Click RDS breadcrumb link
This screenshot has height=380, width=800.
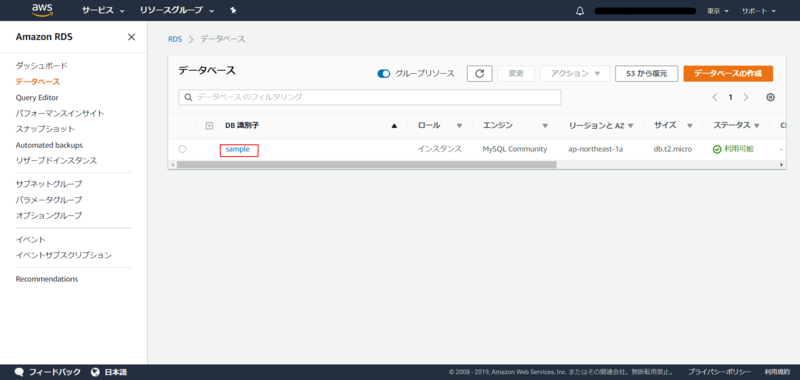174,39
